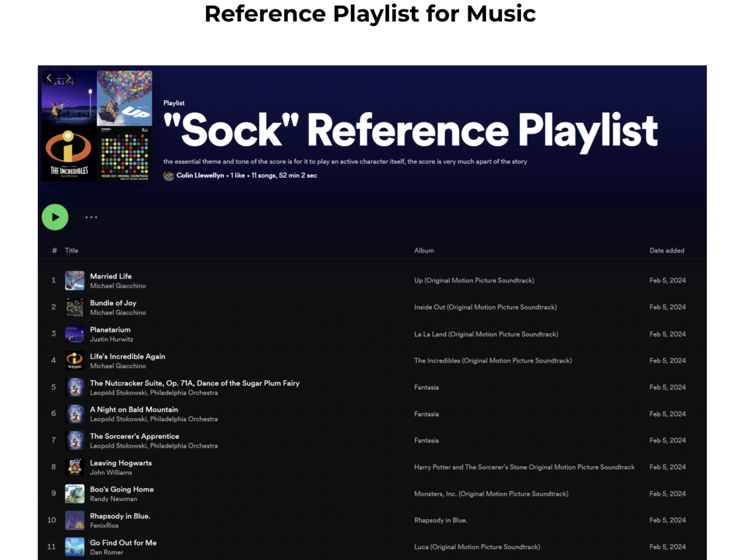Open the three-dot more options menu
754x560 pixels.
(91, 217)
